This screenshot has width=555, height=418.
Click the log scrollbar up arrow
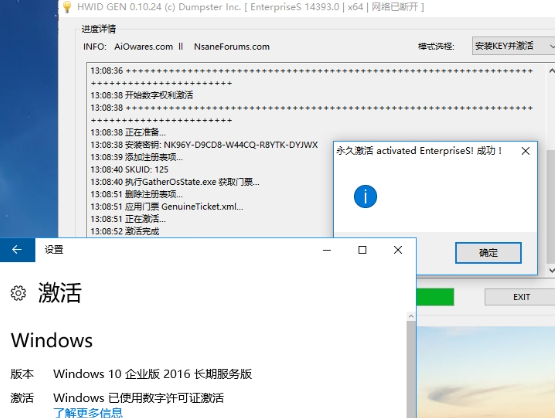[551, 71]
